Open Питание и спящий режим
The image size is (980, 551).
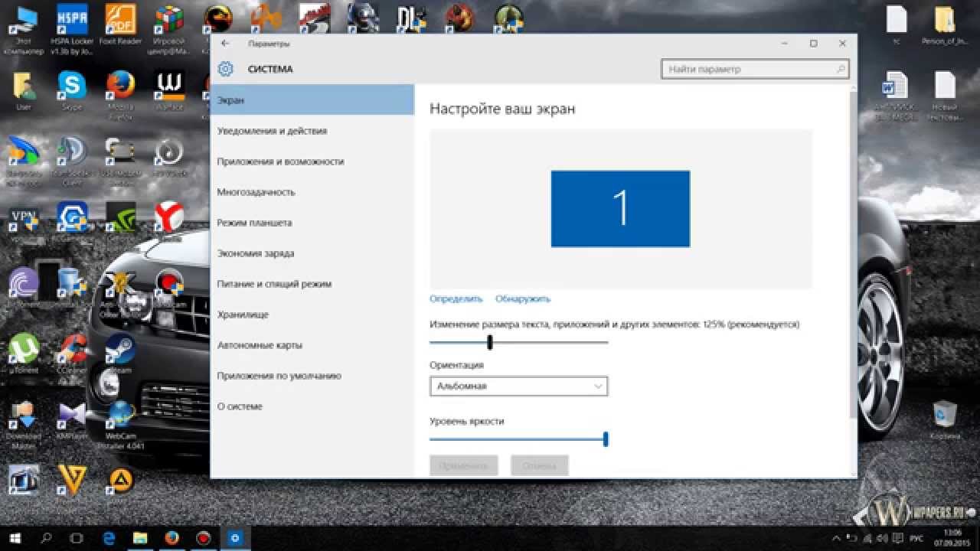[x=312, y=284]
